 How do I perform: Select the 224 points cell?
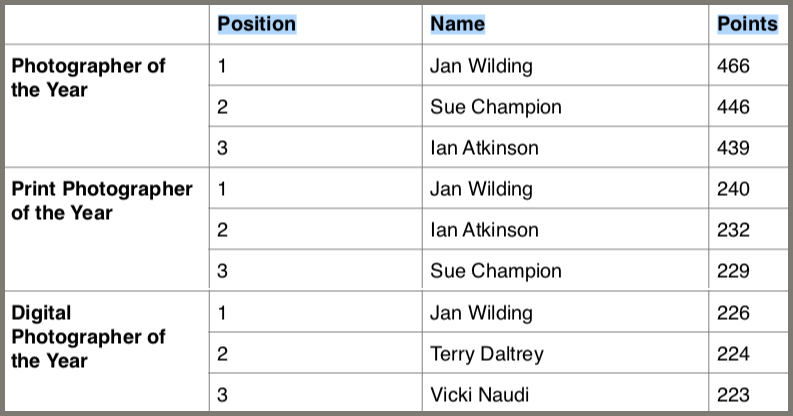point(733,353)
